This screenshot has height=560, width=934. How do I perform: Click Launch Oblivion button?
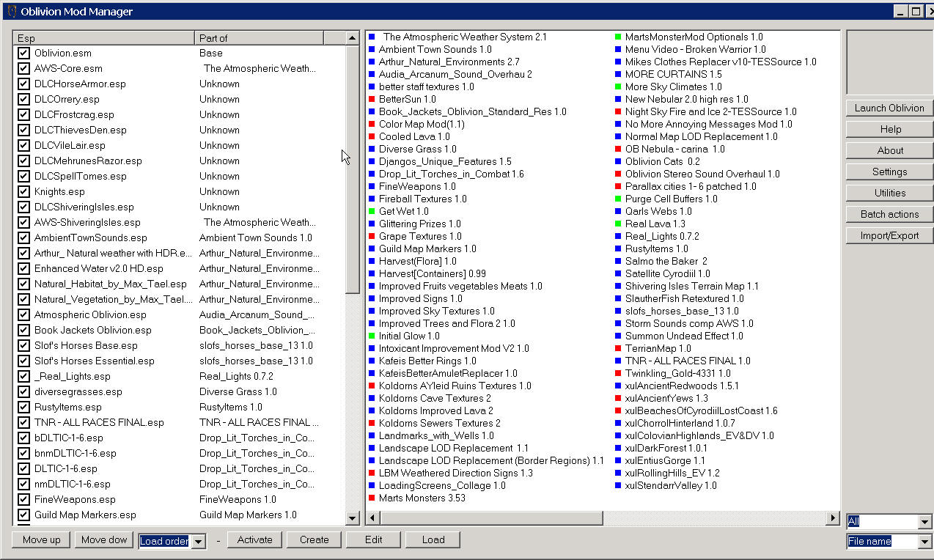(889, 108)
